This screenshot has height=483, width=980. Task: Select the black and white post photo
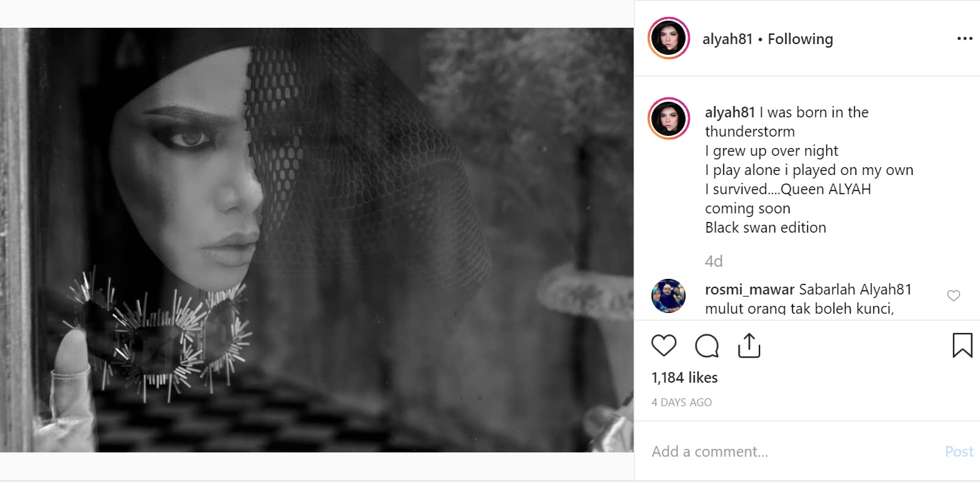pyautogui.click(x=316, y=240)
